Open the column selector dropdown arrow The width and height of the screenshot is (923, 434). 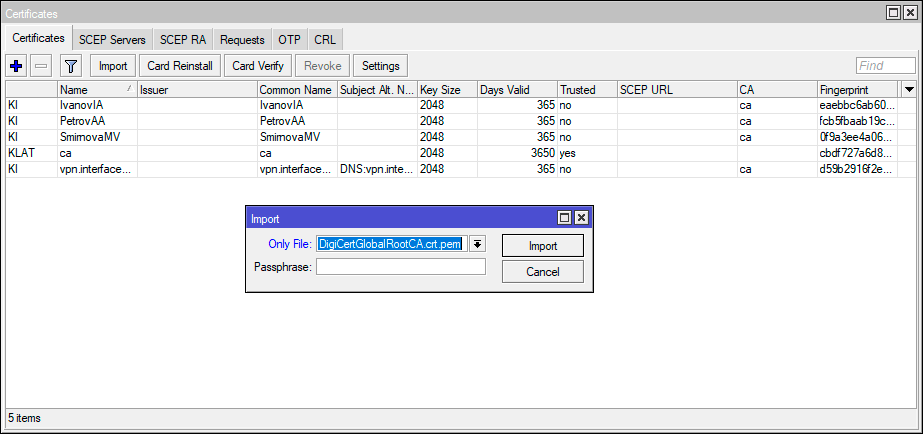point(908,89)
